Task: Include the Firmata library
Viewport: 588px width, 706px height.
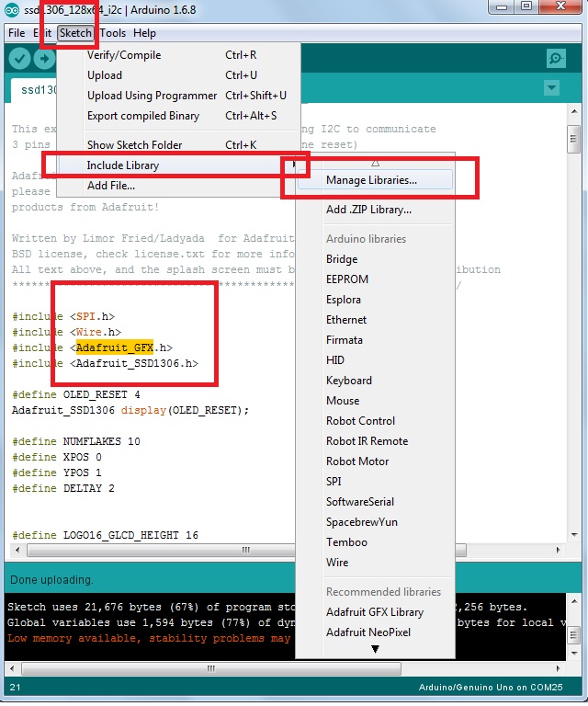Action: pos(375,340)
